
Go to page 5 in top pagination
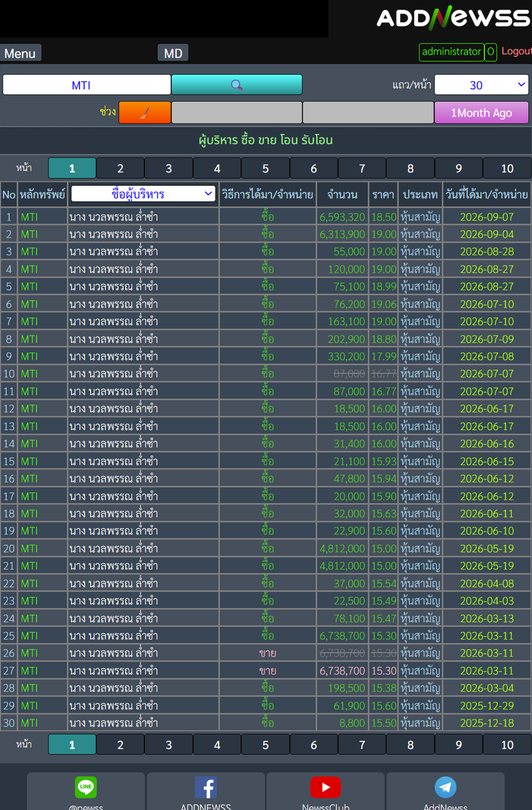266,169
